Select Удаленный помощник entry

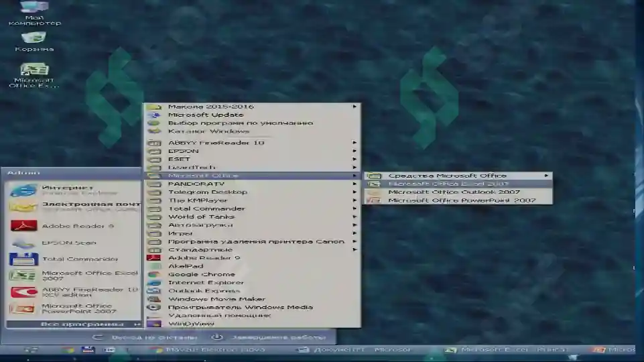(252, 315)
